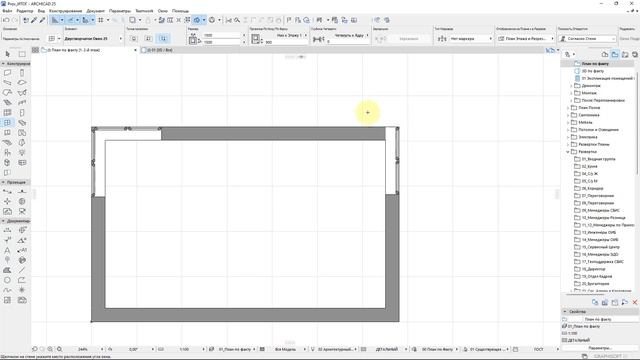This screenshot has width=640, height=360.
Task: Select the Arrow tool in toolbox
Action: (x=7, y=54)
